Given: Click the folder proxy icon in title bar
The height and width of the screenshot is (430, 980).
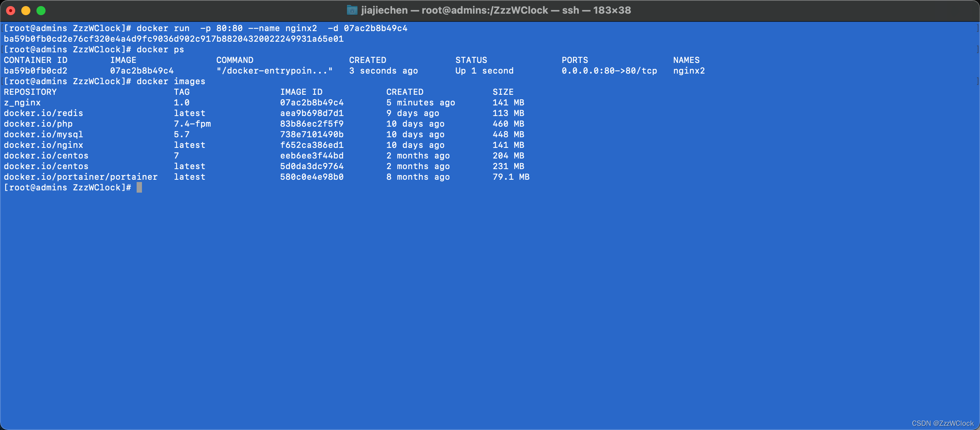Looking at the screenshot, I should [352, 10].
